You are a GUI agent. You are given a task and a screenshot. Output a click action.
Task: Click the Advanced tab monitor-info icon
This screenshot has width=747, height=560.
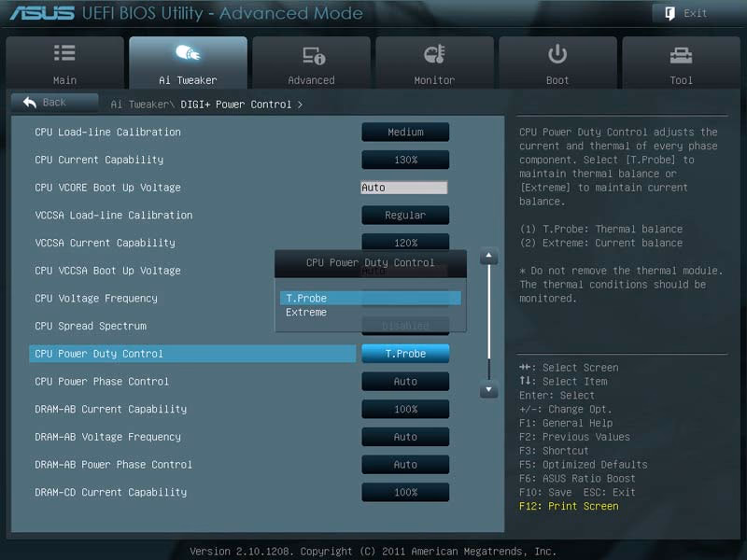(x=314, y=55)
